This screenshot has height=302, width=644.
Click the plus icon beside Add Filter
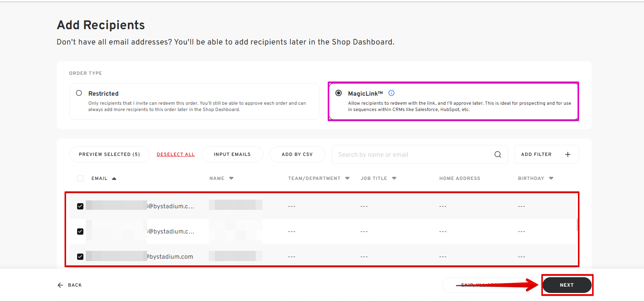(568, 154)
